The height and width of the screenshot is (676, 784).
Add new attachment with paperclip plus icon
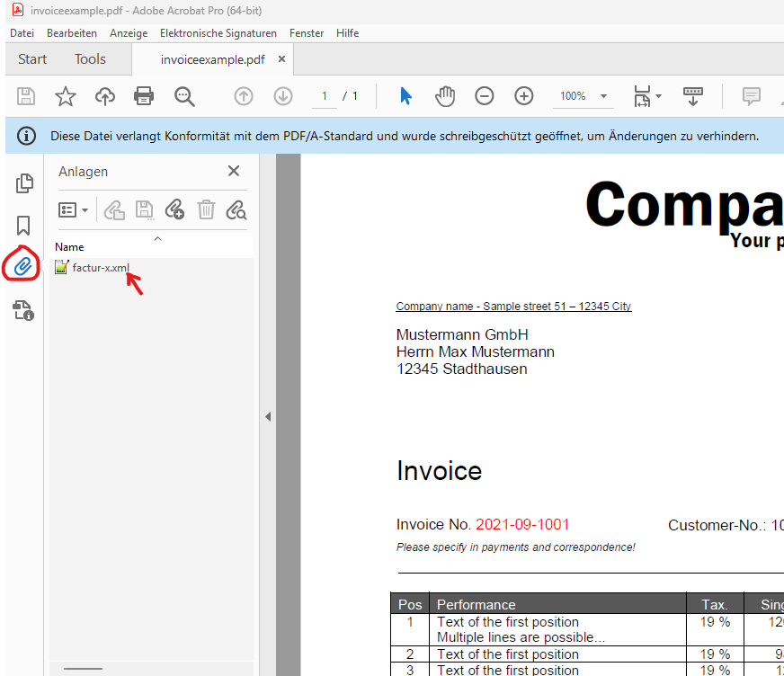tap(175, 210)
